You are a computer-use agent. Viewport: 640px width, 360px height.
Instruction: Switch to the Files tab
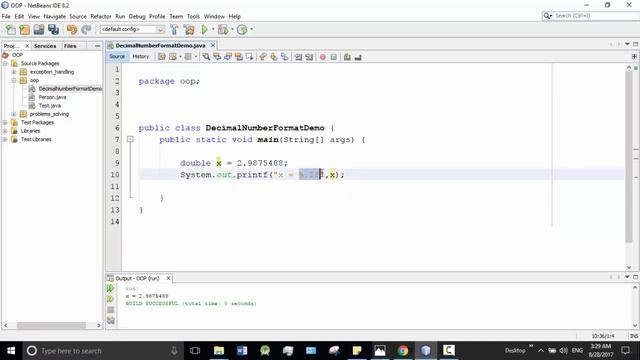tap(70, 46)
